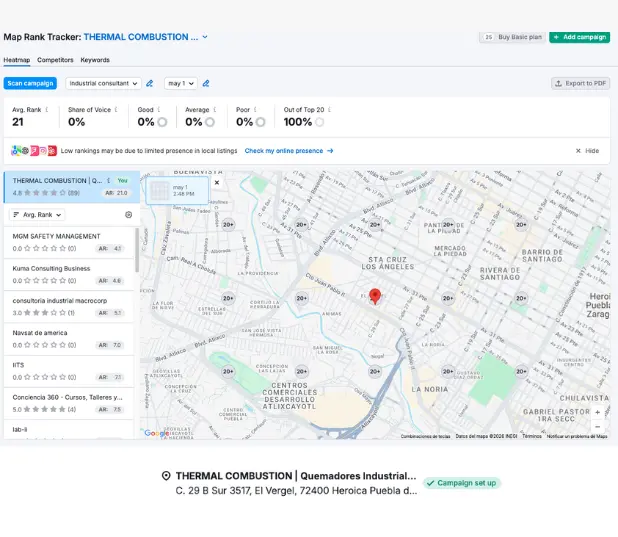The width and height of the screenshot is (618, 537).
Task: Select the THERMAL COMBUSTION listing card
Action: (x=72, y=187)
